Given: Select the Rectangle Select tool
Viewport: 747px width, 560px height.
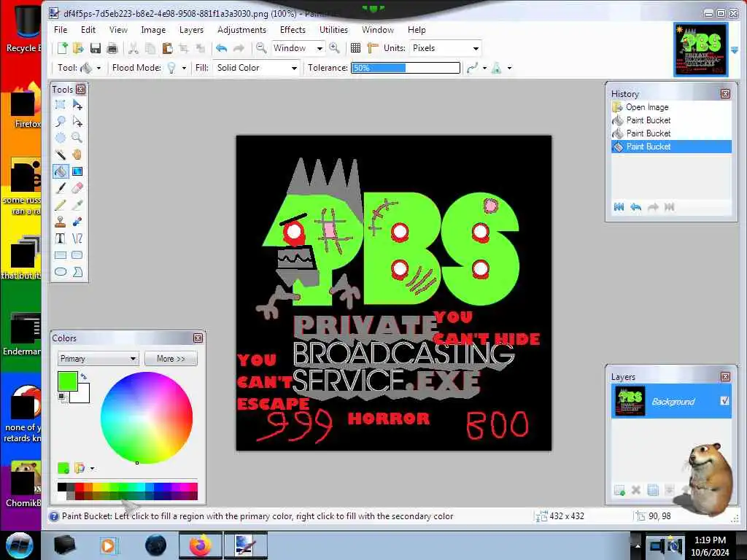Looking at the screenshot, I should tap(61, 104).
